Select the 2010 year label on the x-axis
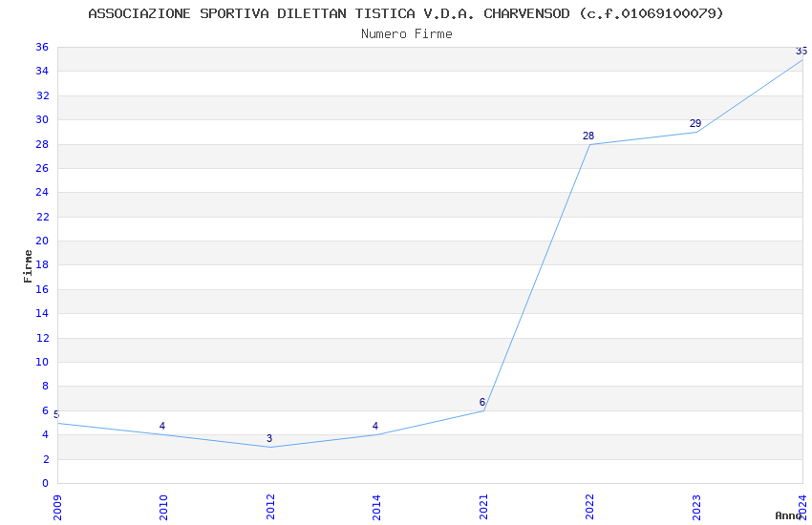The image size is (812, 525). pos(163,508)
